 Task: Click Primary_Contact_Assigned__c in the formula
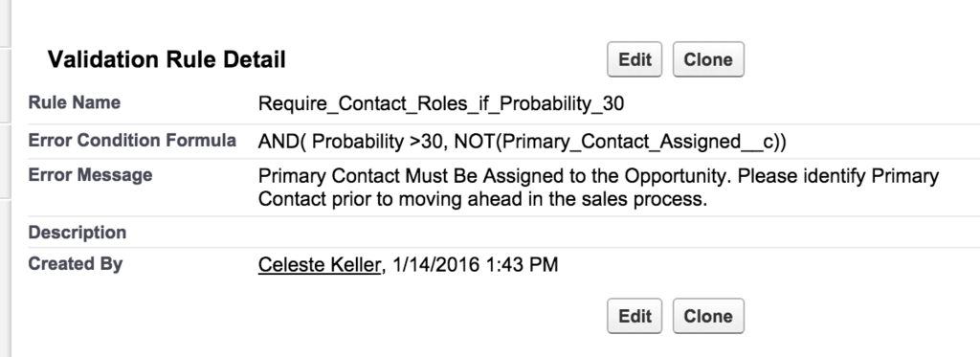pos(637,142)
